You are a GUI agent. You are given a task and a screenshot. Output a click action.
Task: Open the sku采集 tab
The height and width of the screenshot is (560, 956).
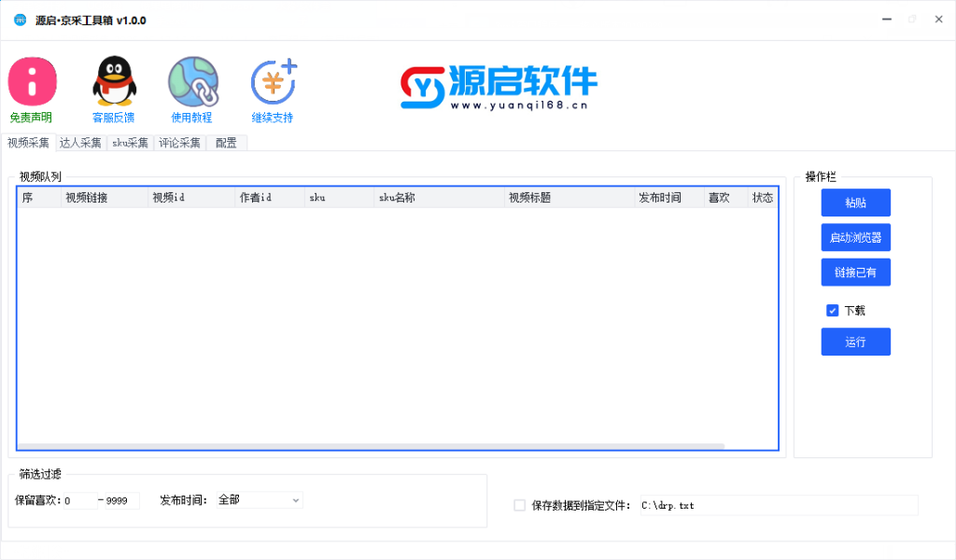coord(130,143)
